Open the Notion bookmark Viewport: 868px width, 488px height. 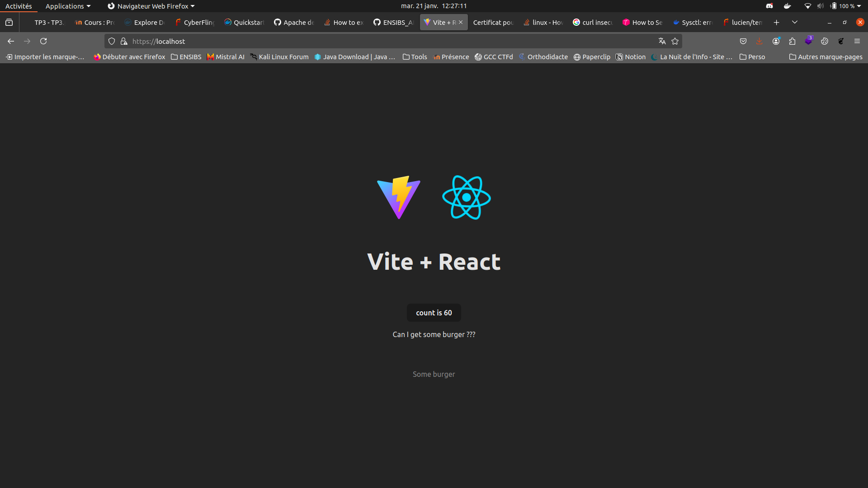631,57
